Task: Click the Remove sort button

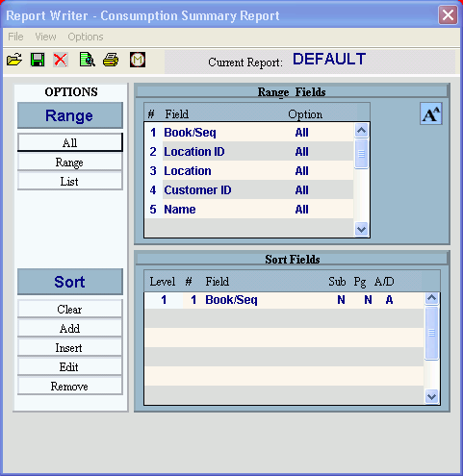Action: click(x=70, y=387)
